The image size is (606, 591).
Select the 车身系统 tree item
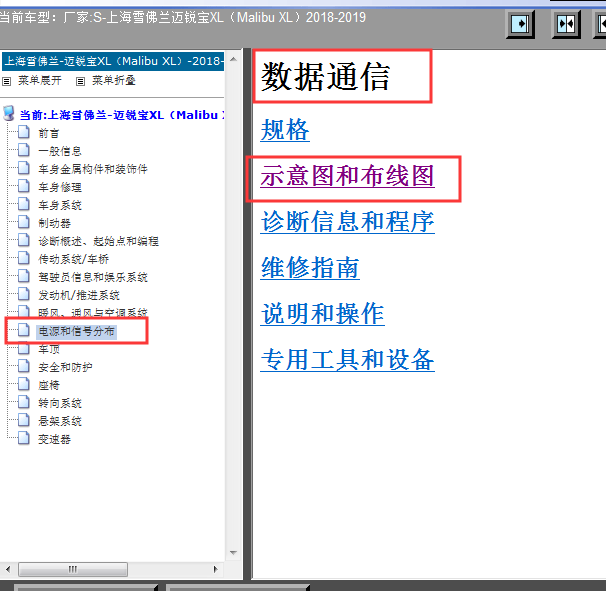[60, 205]
